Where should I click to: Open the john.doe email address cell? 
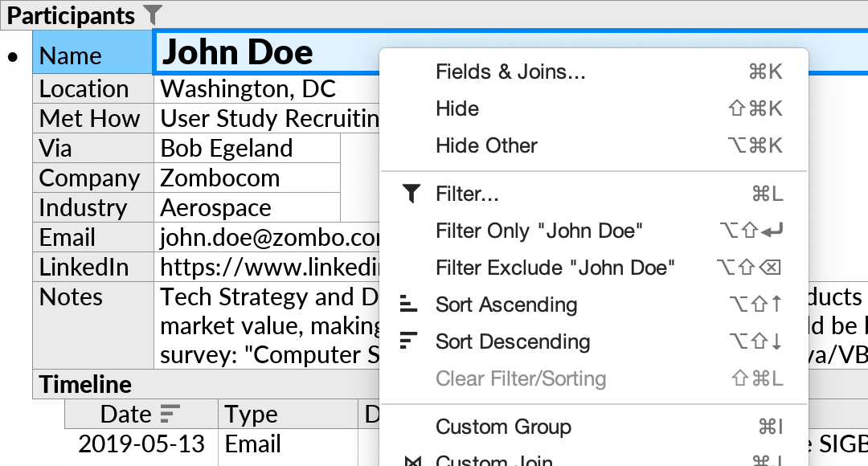click(x=241, y=237)
